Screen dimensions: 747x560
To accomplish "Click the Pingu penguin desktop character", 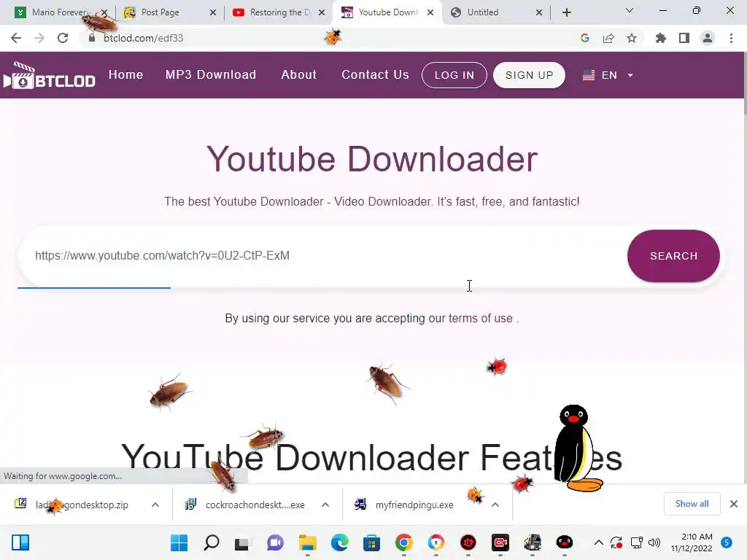I will point(578,448).
